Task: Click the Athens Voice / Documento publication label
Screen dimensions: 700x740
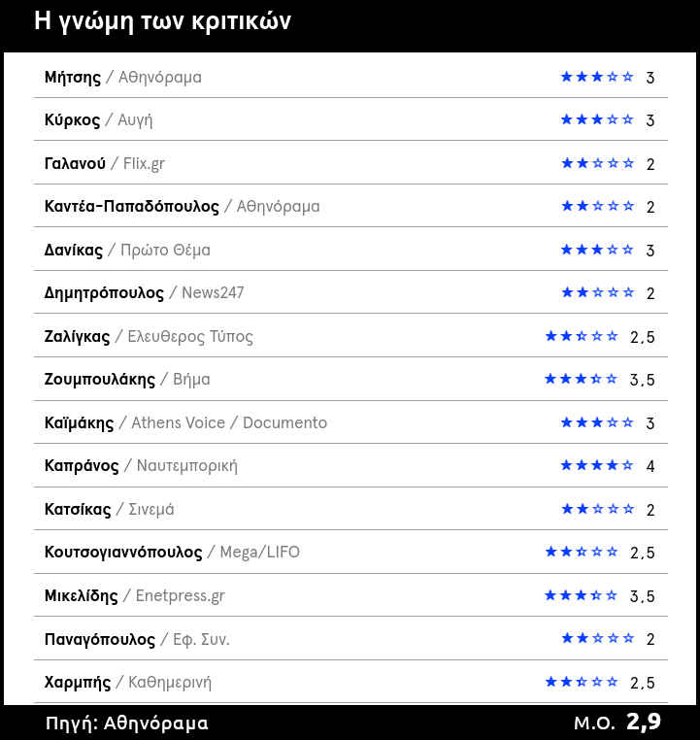Action: pos(229,422)
